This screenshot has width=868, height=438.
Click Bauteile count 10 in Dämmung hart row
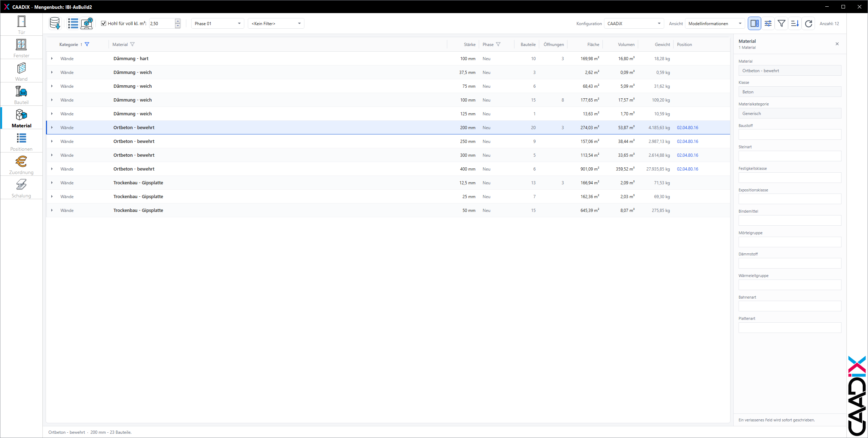click(533, 58)
